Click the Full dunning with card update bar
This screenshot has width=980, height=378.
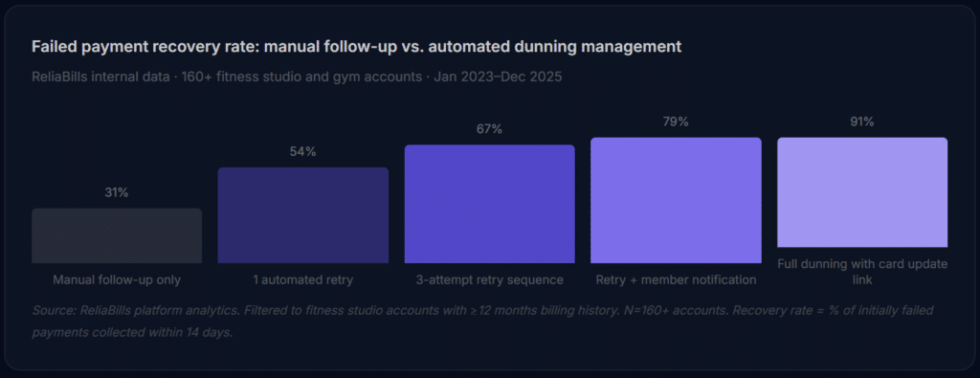(862, 192)
